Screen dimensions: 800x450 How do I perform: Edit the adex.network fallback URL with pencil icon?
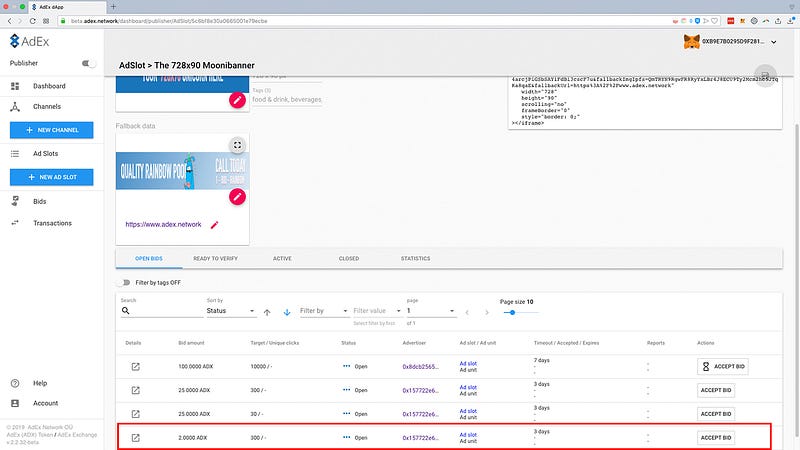tap(214, 225)
